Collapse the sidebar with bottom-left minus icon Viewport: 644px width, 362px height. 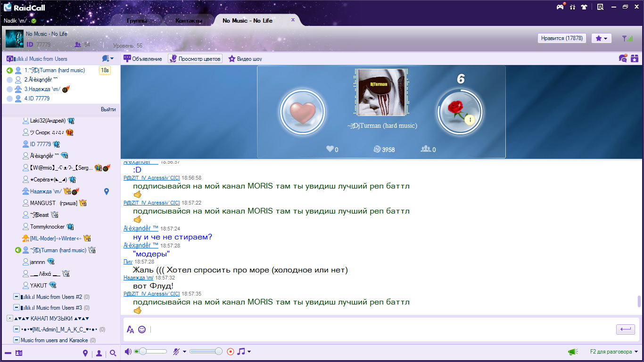pyautogui.click(x=8, y=353)
